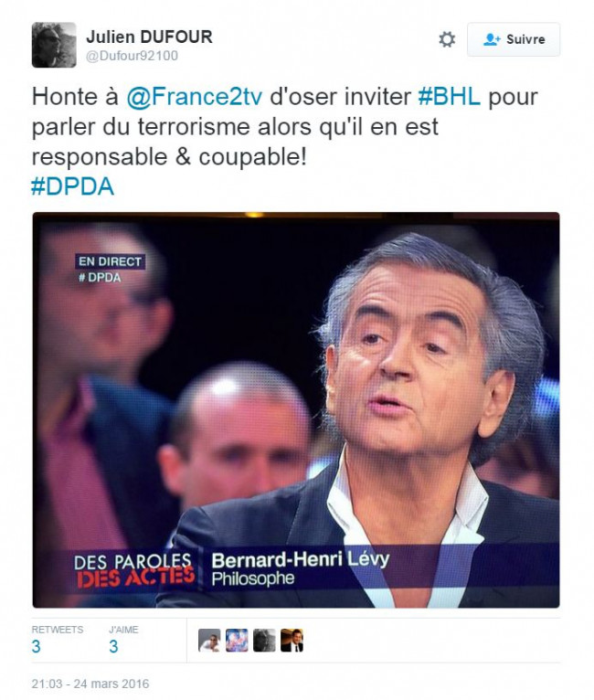Open the first liker's avatar
Viewport: 594px width, 700px height.
[x=209, y=641]
